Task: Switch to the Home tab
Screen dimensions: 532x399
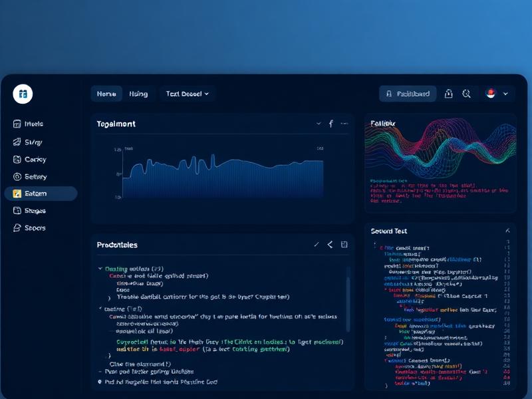Action: pos(106,94)
